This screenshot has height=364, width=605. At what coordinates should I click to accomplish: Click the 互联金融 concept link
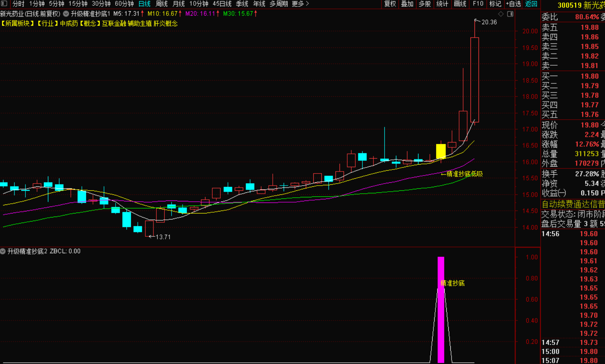pyautogui.click(x=114, y=23)
